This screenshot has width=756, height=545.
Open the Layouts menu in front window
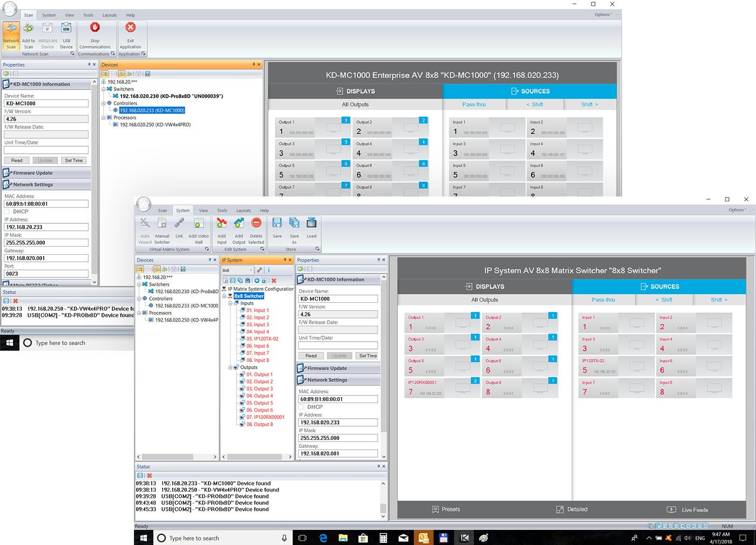(243, 211)
